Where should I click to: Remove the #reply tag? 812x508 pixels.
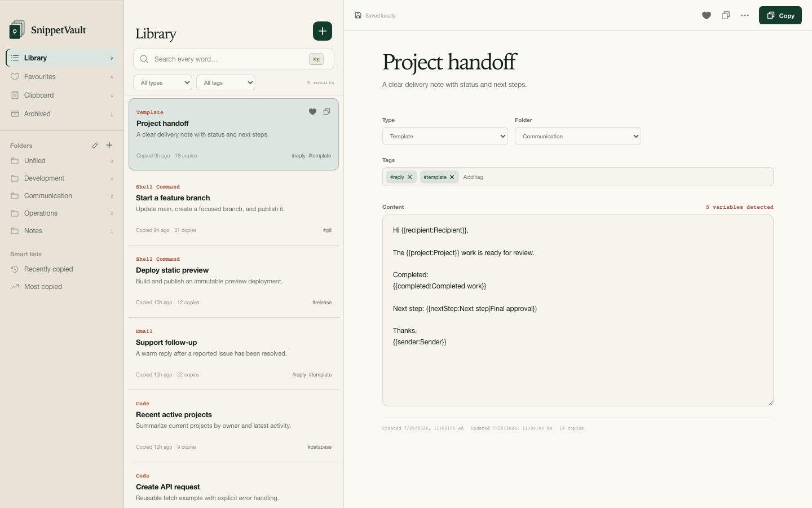[x=410, y=177]
